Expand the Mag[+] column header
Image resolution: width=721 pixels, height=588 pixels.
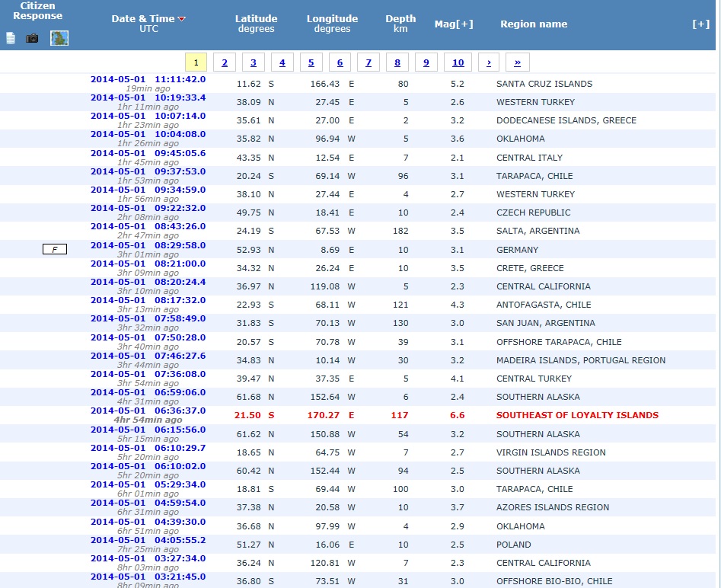pos(454,24)
